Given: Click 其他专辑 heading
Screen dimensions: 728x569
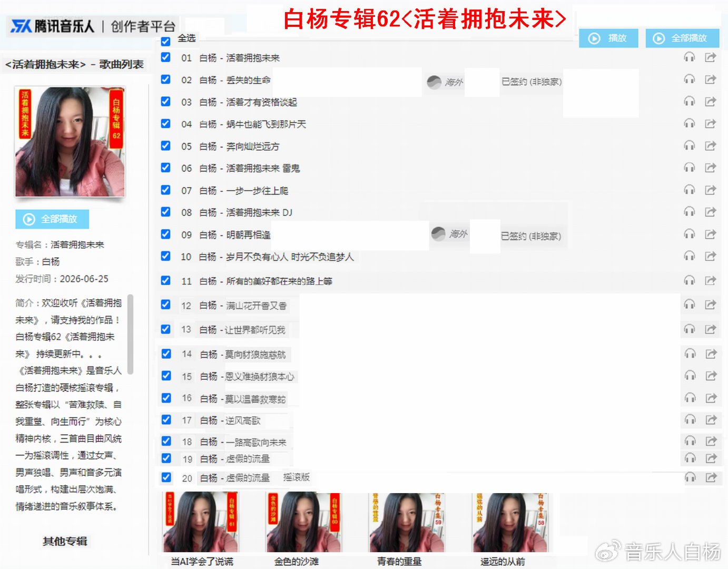Looking at the screenshot, I should (x=65, y=541).
